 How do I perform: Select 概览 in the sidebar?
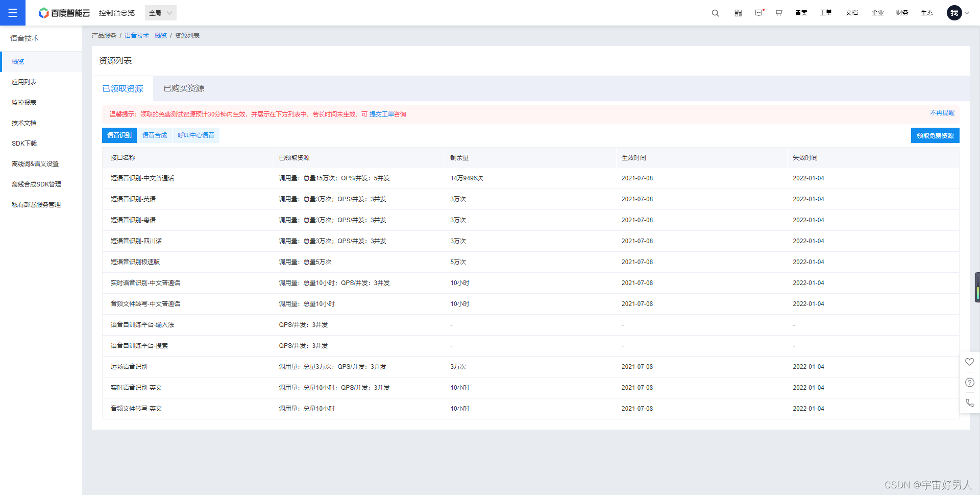tap(41, 61)
